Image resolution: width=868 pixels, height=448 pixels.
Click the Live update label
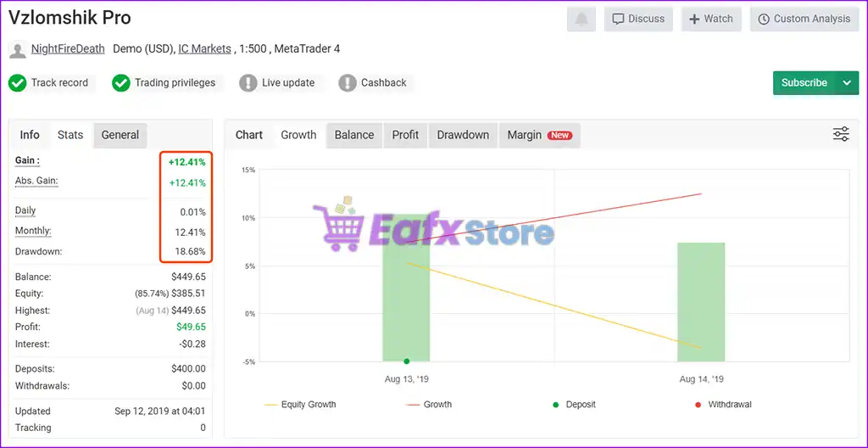[x=288, y=83]
